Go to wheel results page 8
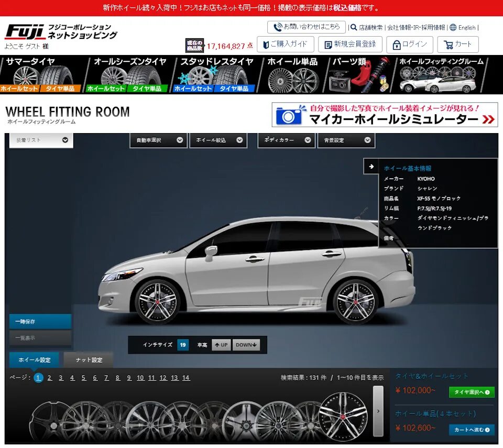The image size is (503, 448). point(118,378)
